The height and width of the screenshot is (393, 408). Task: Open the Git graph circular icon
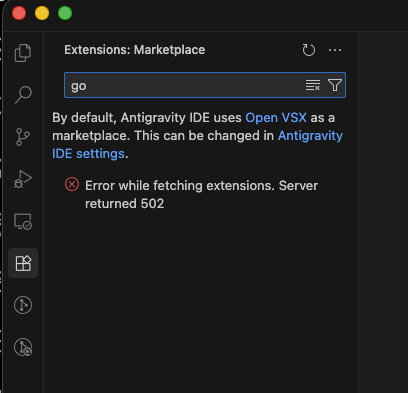(23, 305)
